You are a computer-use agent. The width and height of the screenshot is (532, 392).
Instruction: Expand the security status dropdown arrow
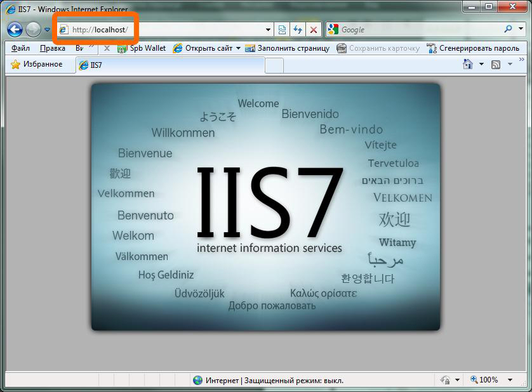[457, 380]
